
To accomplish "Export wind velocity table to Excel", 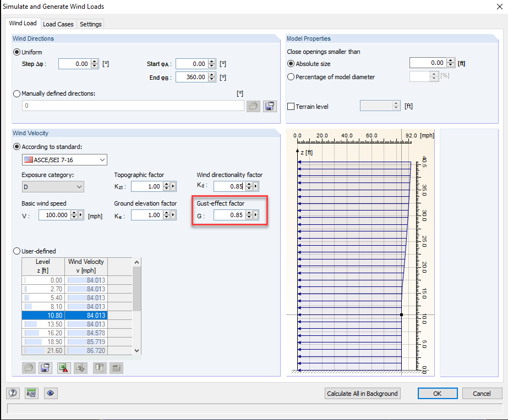I will 64,368.
